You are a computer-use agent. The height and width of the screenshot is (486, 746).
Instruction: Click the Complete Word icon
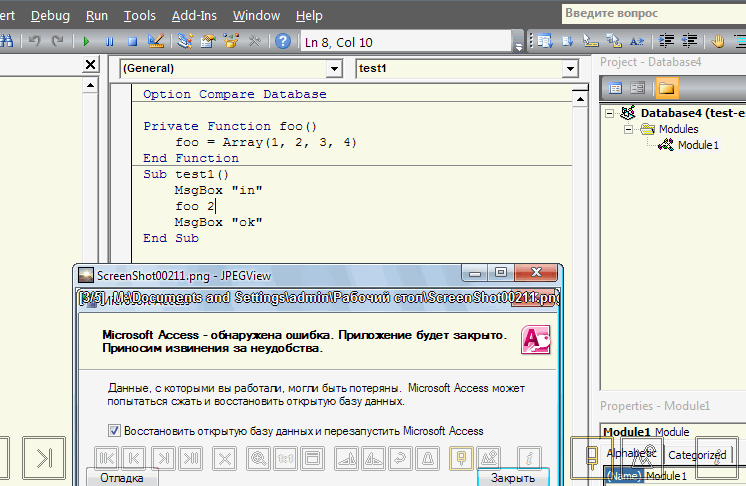click(637, 41)
